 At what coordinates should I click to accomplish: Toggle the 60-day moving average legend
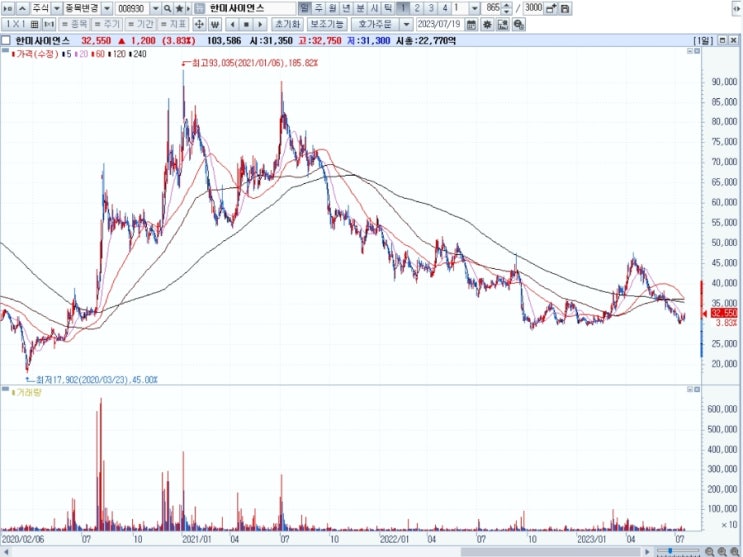pyautogui.click(x=98, y=54)
